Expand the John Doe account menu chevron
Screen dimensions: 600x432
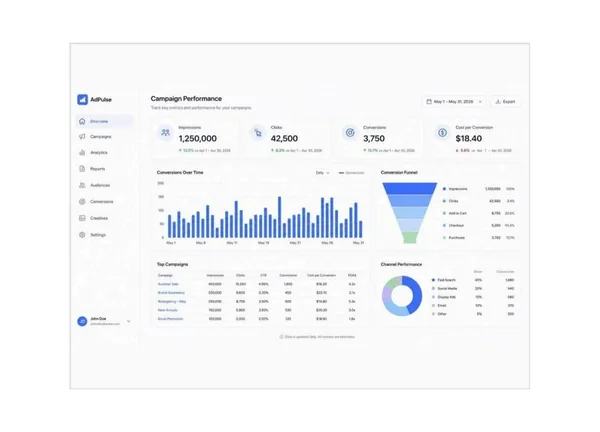129,321
